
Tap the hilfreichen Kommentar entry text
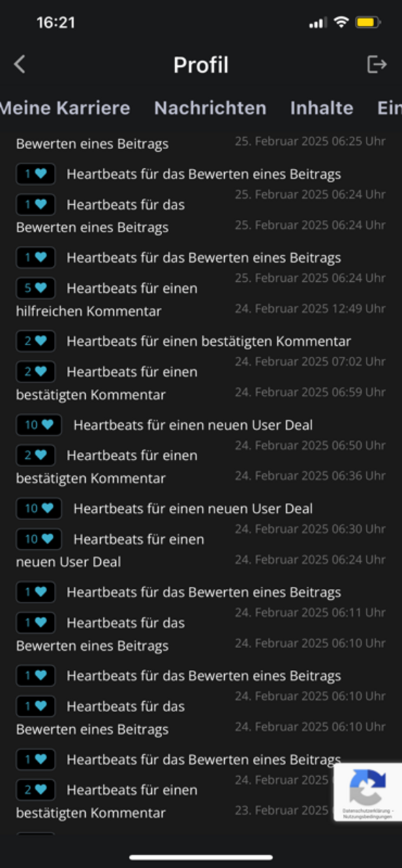89,311
